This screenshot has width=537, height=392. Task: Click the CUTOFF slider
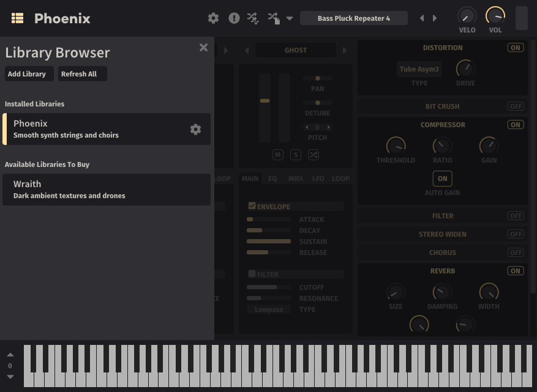point(269,287)
